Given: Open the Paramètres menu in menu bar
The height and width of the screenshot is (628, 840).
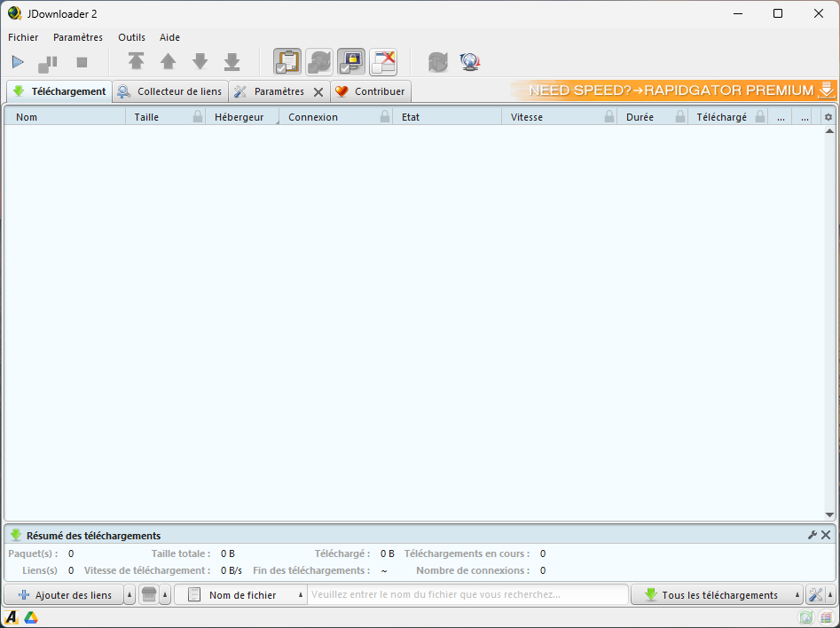Looking at the screenshot, I should click(78, 37).
